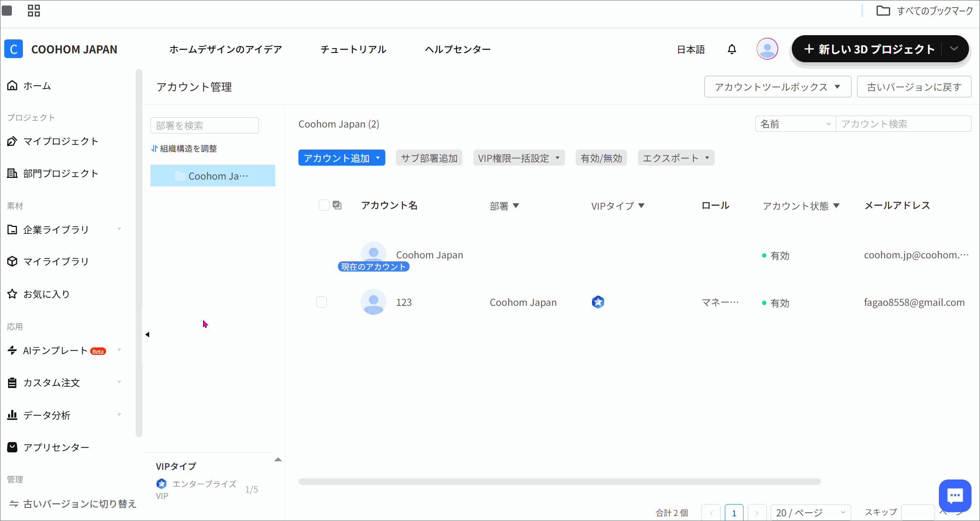Screen dimensions: 980x521
Task: Click the 部門プロジェクト building icon
Action: 12,173
